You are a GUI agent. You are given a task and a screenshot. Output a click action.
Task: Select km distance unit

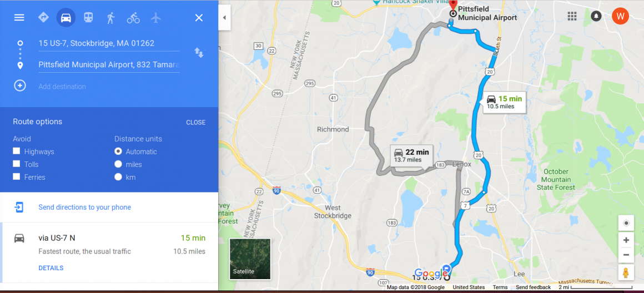(118, 177)
